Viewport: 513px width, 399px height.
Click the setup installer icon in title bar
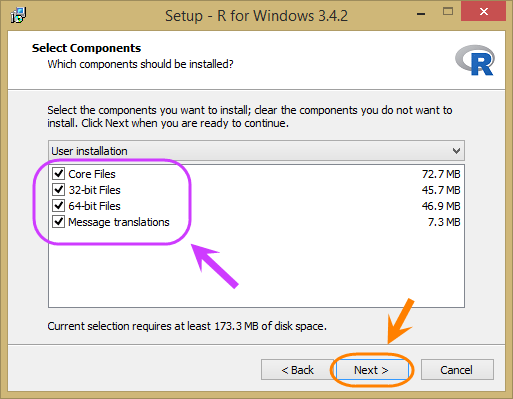[18, 15]
